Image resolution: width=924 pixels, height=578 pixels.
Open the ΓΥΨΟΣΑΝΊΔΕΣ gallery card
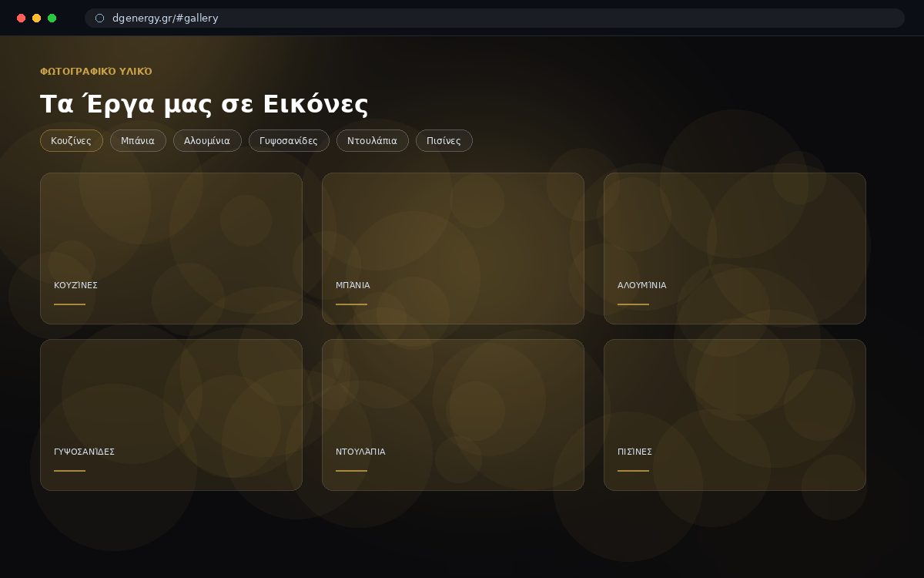(171, 415)
